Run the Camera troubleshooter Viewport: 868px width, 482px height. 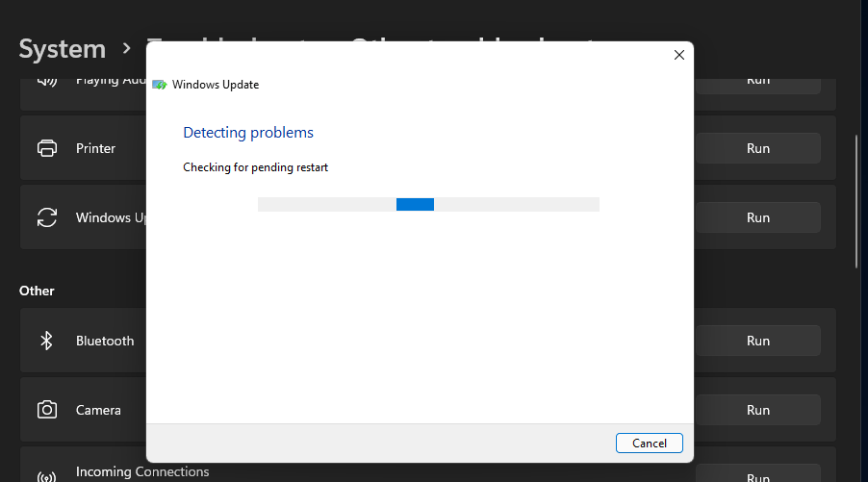pos(757,410)
